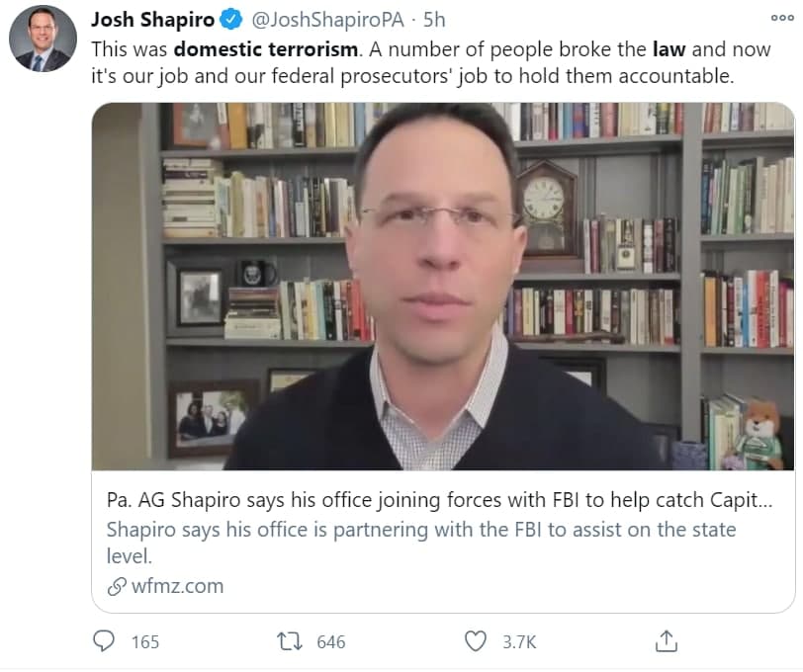The height and width of the screenshot is (672, 803).
Task: Click the 165 replies count
Action: pos(145,641)
